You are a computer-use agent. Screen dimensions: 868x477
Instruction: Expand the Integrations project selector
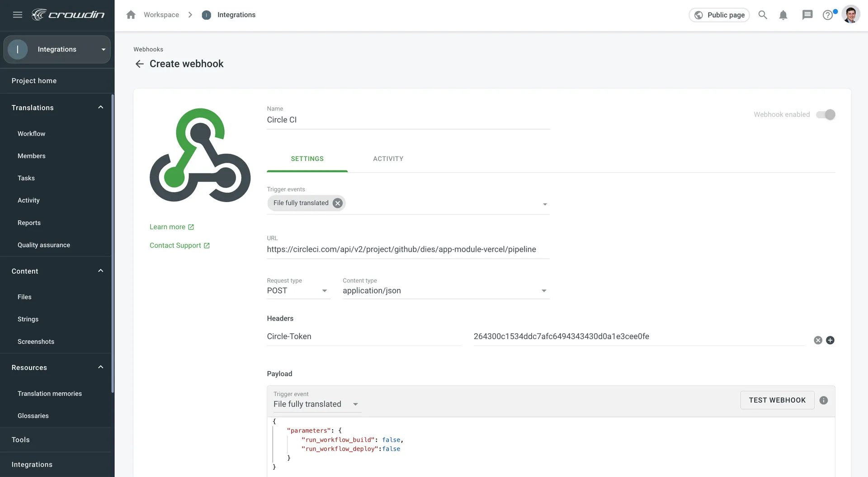pos(57,49)
